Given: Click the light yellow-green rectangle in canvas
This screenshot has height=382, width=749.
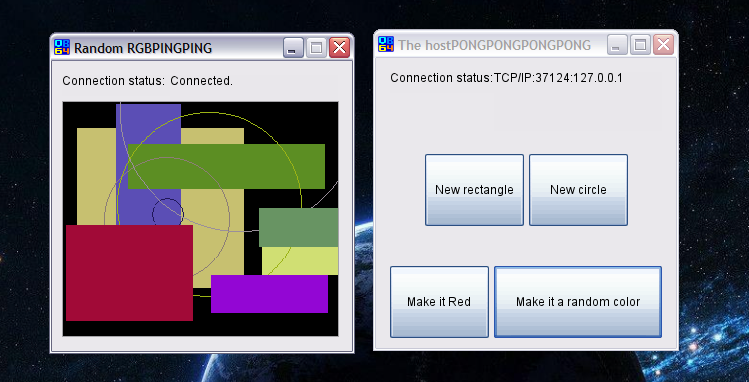Looking at the screenshot, I should pos(300,261).
